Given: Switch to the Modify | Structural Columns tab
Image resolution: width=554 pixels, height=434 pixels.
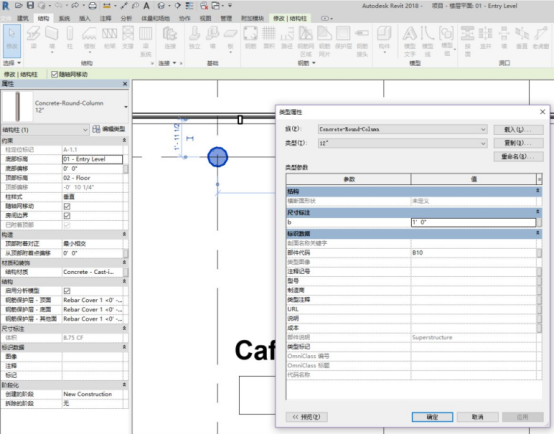Looking at the screenshot, I should coord(290,18).
